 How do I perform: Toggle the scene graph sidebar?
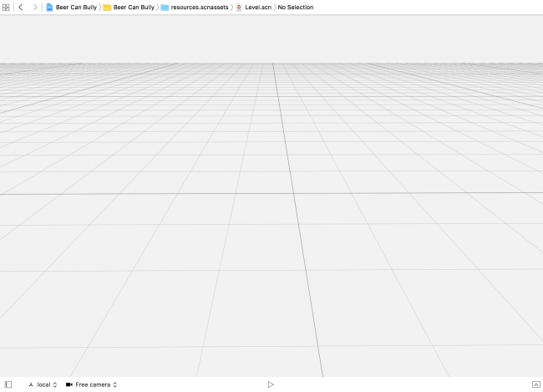click(8, 384)
